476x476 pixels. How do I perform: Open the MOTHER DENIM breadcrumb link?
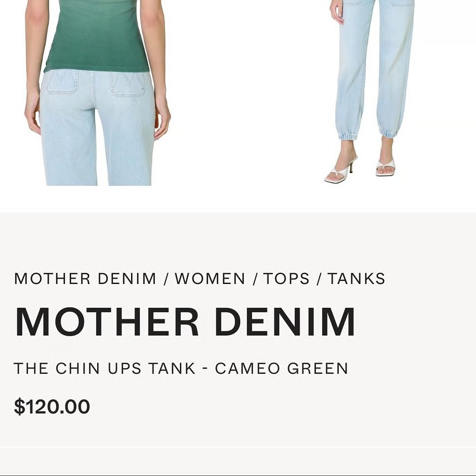pyautogui.click(x=85, y=279)
